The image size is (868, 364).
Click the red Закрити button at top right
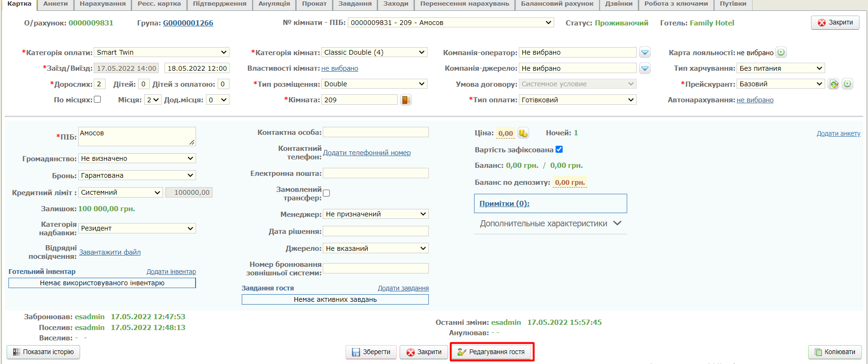pyautogui.click(x=835, y=23)
